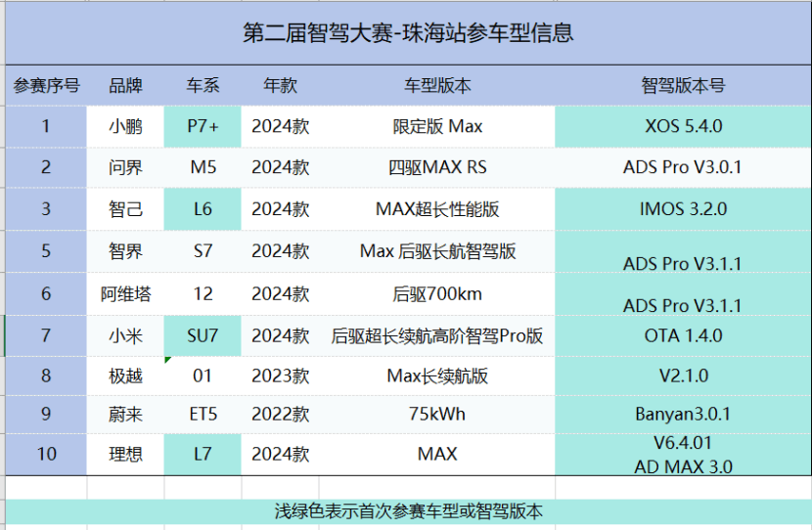
Task: Select the 限定版 Max cell
Action: click(437, 127)
